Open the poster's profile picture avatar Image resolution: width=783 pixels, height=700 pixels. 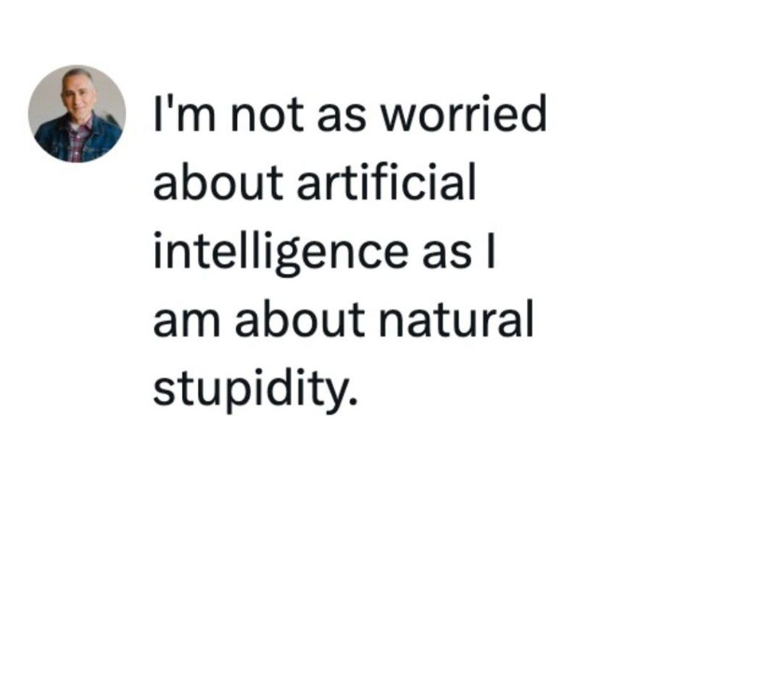coord(76,113)
